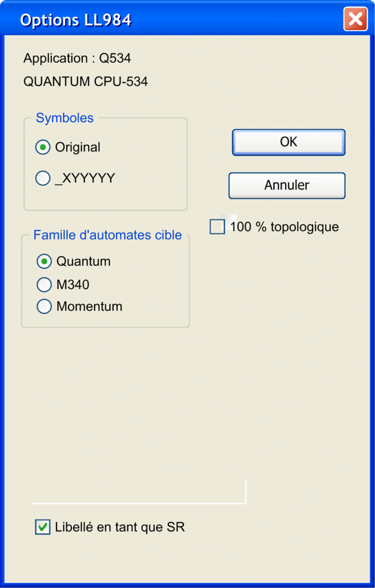The image size is (375, 588).
Task: Choose the _XYYYYY symbols radio button
Action: pos(43,178)
